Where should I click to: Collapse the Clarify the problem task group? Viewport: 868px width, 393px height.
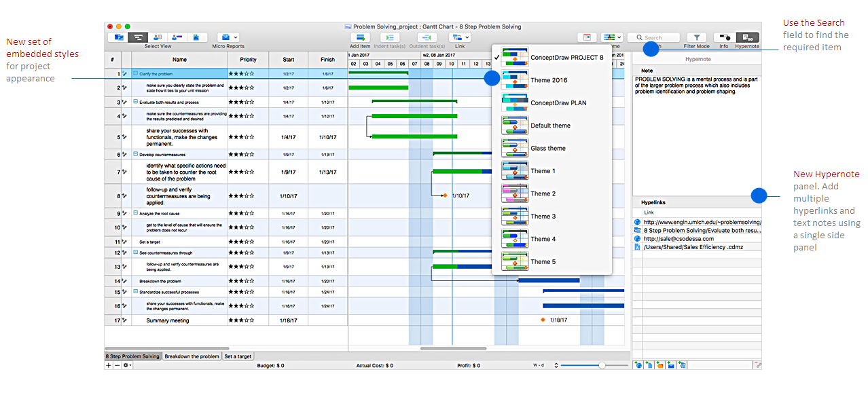pyautogui.click(x=135, y=73)
